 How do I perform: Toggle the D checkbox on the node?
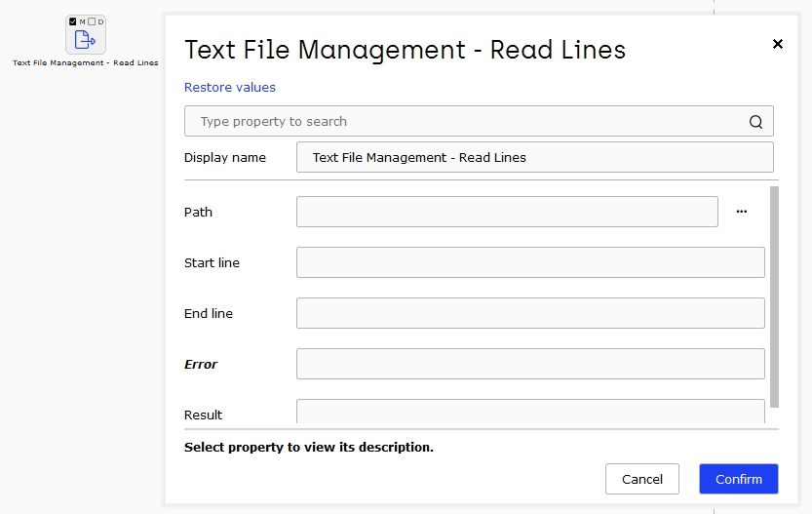(92, 21)
